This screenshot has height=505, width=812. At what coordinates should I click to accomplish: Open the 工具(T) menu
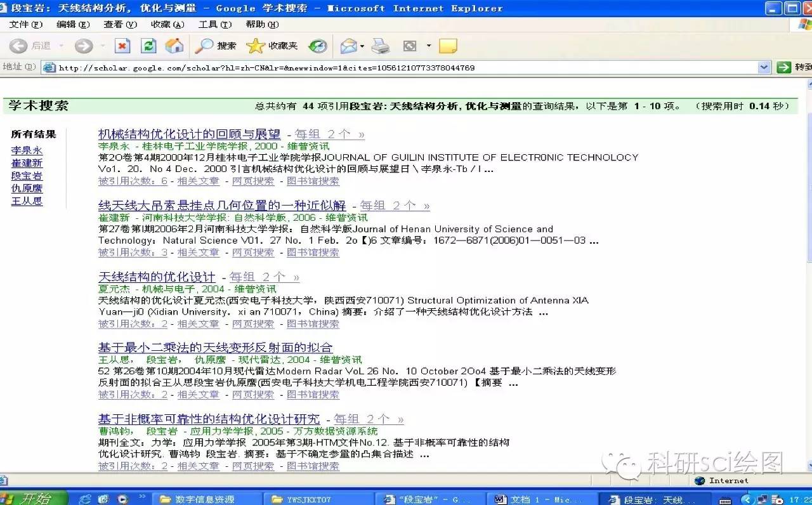click(x=215, y=24)
